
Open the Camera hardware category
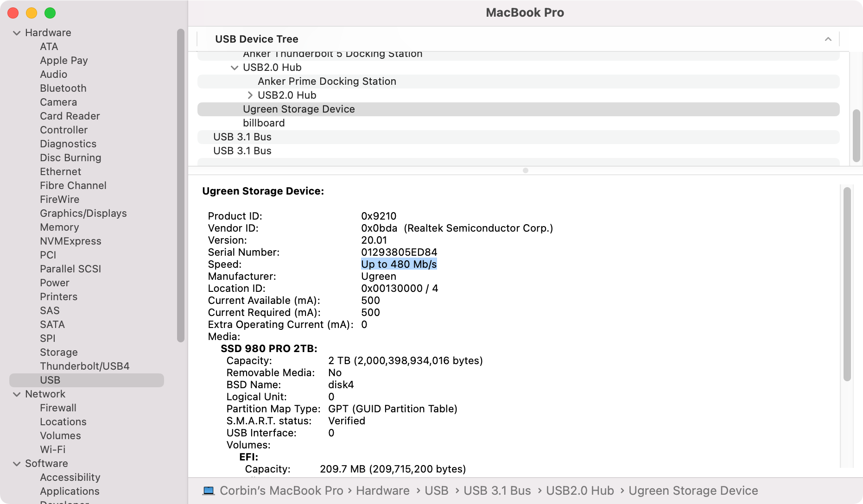click(x=58, y=102)
